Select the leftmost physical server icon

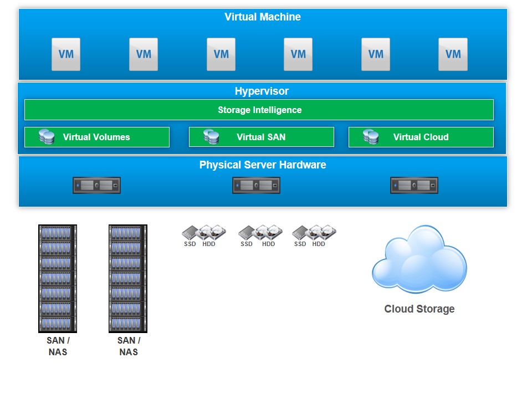coord(96,185)
